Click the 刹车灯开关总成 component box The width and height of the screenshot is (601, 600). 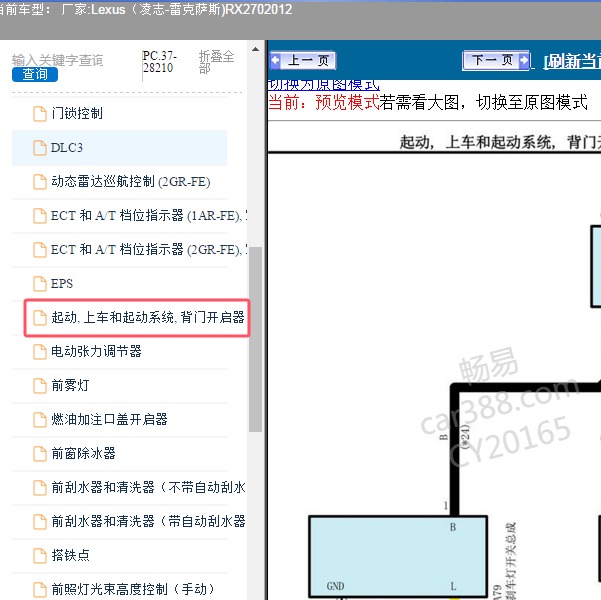tap(398, 557)
